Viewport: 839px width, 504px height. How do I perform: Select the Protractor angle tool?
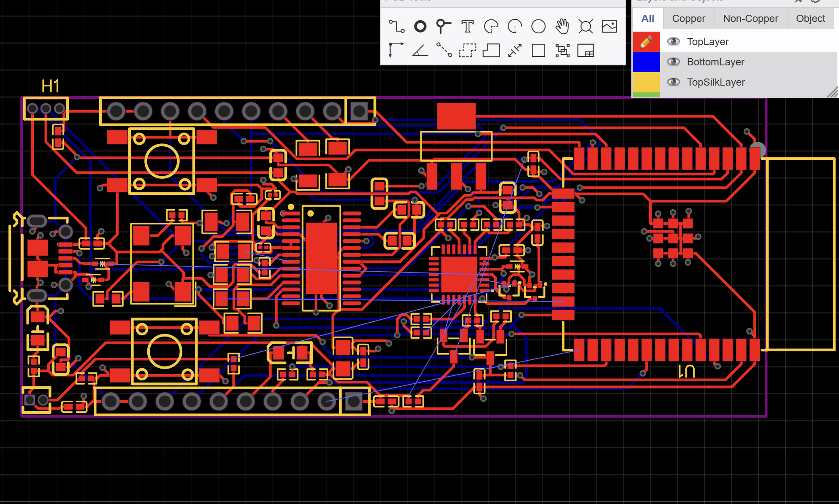420,50
